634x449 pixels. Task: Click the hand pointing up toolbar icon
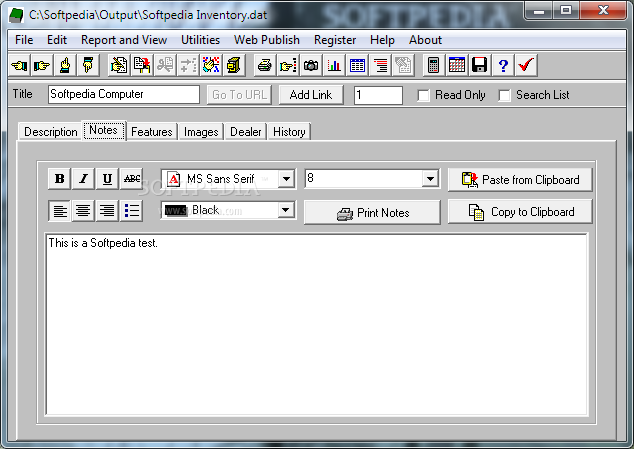coord(65,65)
